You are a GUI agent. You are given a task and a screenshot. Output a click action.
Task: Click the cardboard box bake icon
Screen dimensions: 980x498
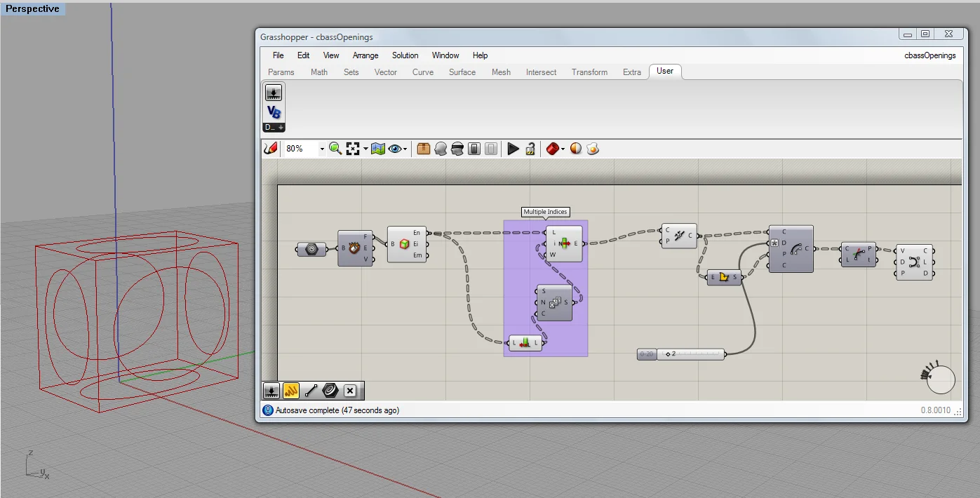click(x=423, y=149)
